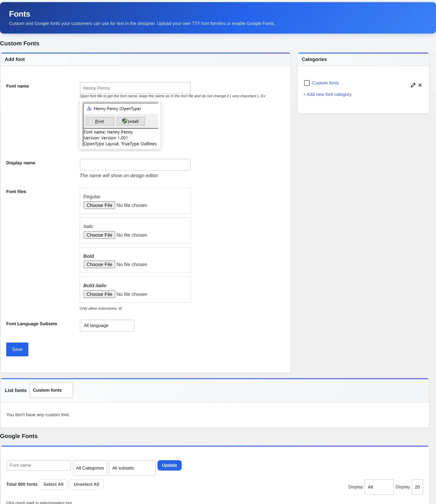Screen dimensions: 436x504
Task: Click Add new font category link
Action: (x=327, y=94)
